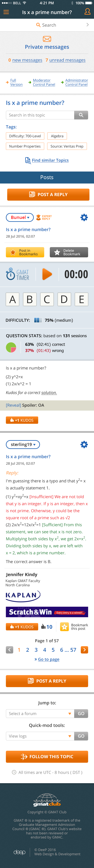Tap the private messages envelope icon
This screenshot has width=94, height=868.
point(47,39)
